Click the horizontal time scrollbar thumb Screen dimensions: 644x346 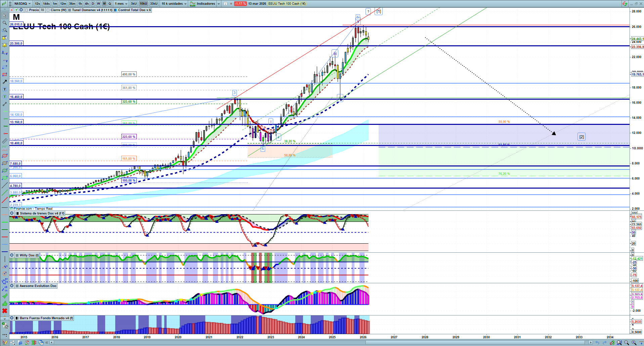[x=477, y=343]
